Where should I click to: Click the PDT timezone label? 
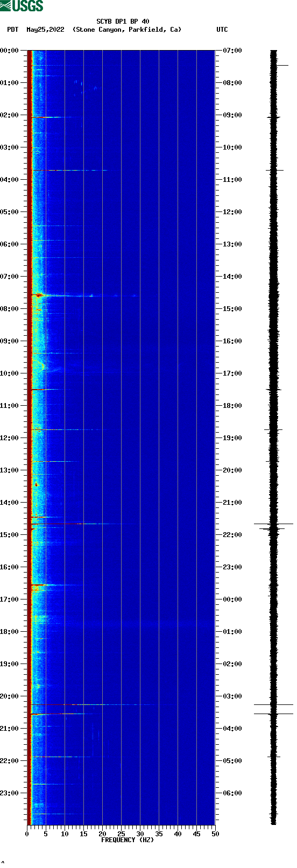[x=13, y=30]
